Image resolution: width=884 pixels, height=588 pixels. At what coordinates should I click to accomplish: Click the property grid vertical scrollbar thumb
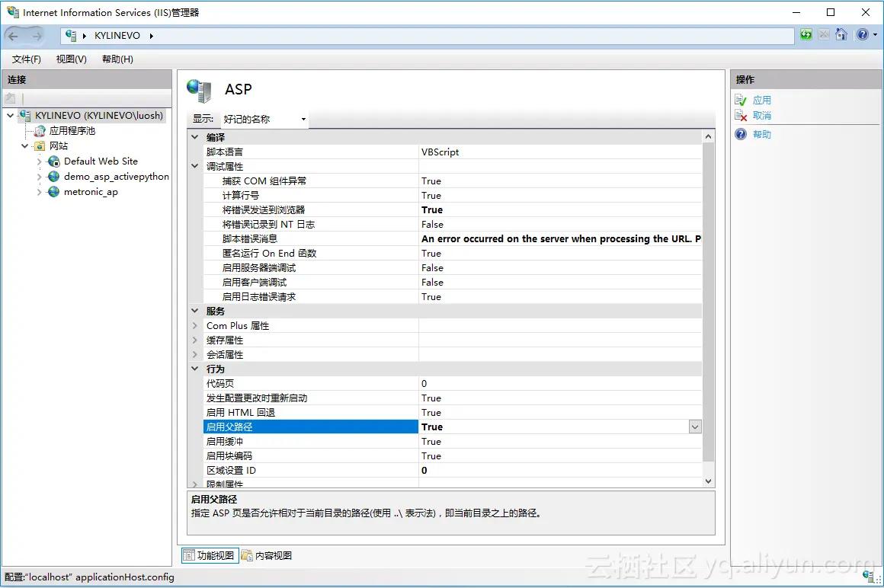708,302
